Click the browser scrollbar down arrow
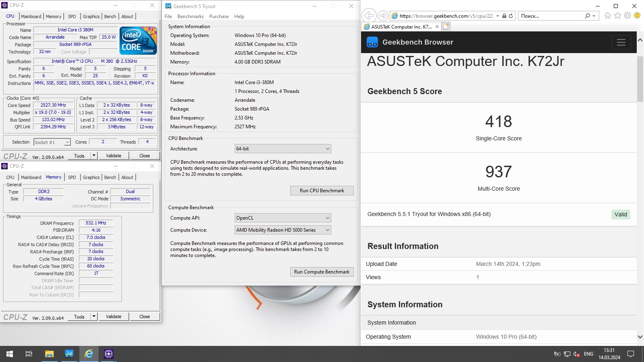This screenshot has width=644, height=362. (640, 337)
